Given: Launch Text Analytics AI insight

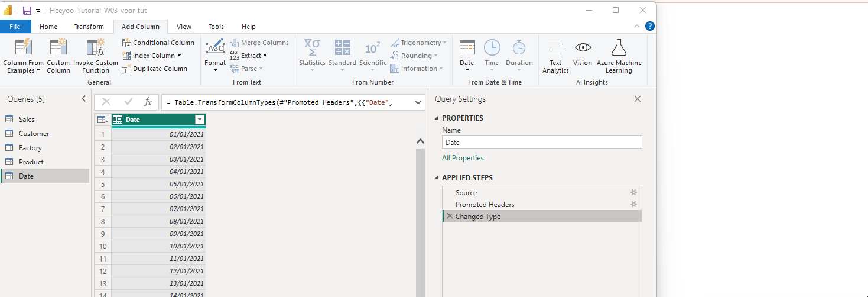Looking at the screenshot, I should coord(555,56).
